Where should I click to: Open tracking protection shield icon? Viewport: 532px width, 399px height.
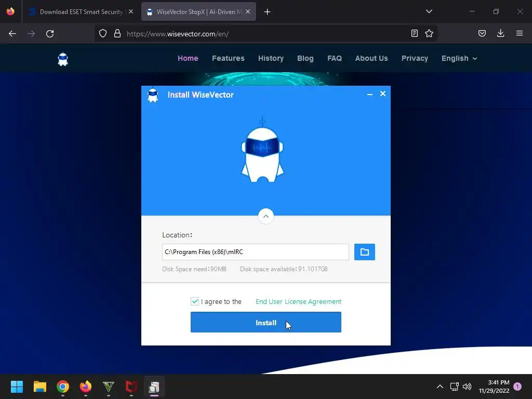click(x=103, y=34)
